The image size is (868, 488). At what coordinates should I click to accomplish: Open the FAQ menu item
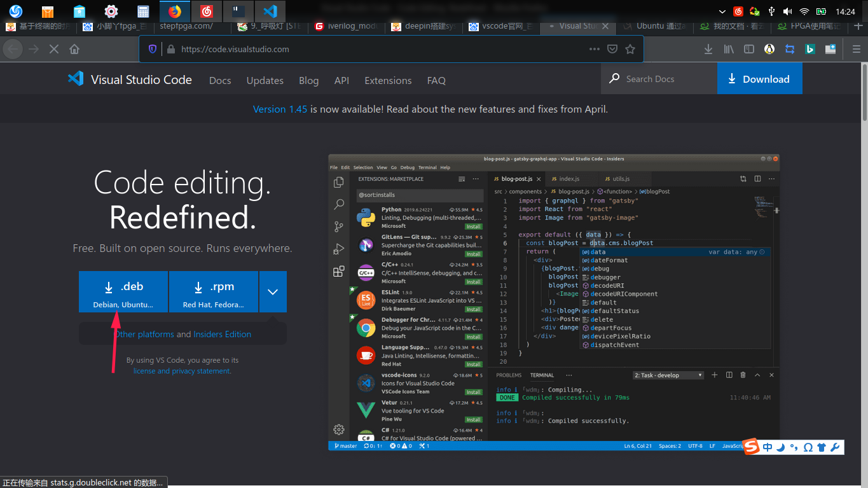(x=436, y=81)
